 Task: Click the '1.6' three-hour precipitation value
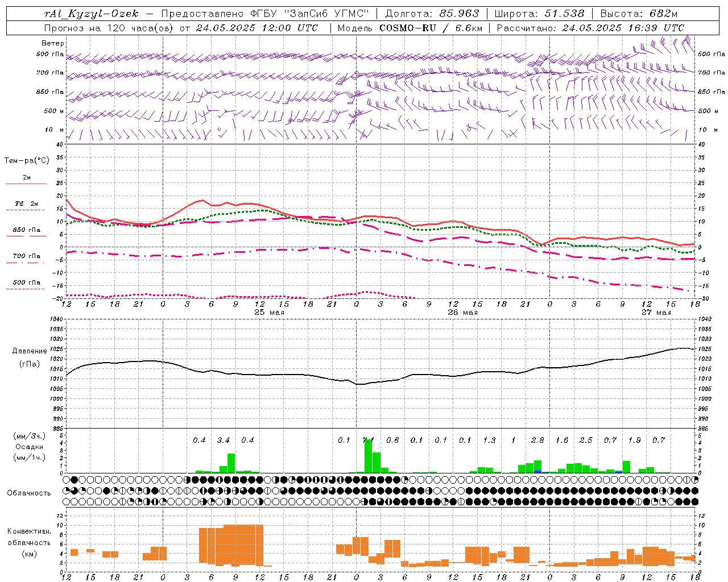pos(562,440)
